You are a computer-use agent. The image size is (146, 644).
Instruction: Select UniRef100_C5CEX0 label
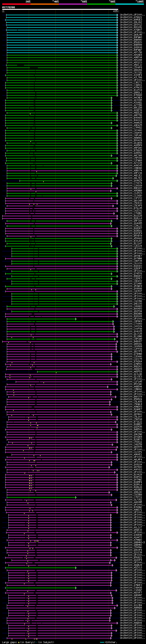pos(131,203)
